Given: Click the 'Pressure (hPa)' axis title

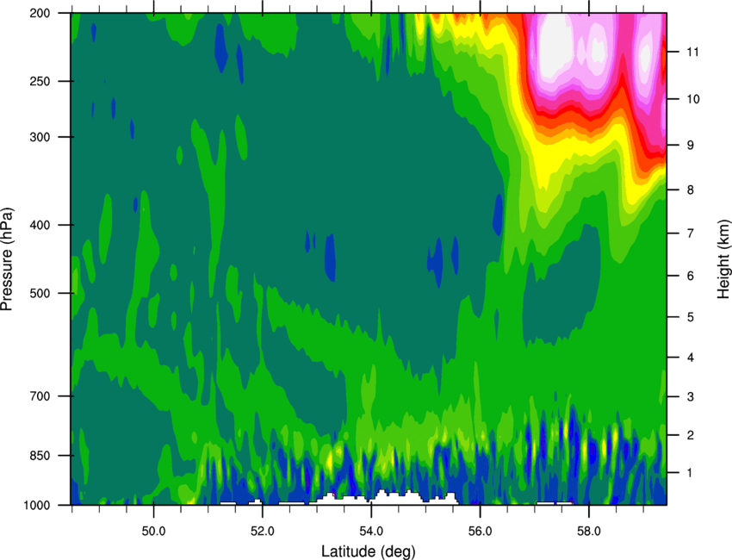Looking at the screenshot, I should [x=7, y=259].
